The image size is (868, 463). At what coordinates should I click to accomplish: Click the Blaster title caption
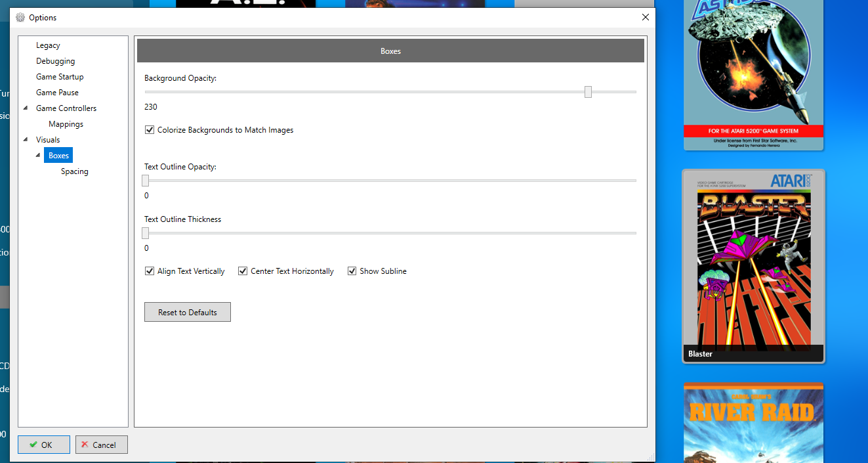pyautogui.click(x=700, y=353)
